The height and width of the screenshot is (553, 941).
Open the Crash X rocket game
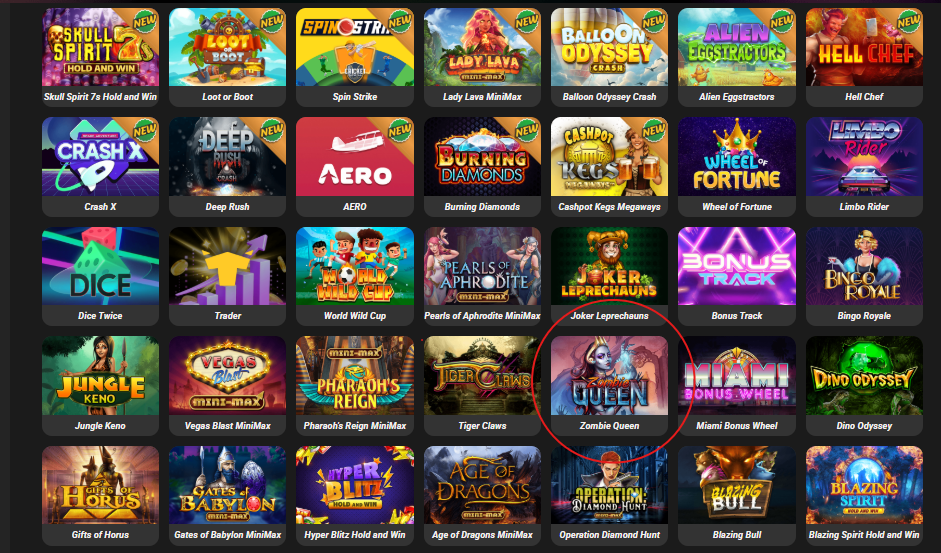[x=100, y=166]
